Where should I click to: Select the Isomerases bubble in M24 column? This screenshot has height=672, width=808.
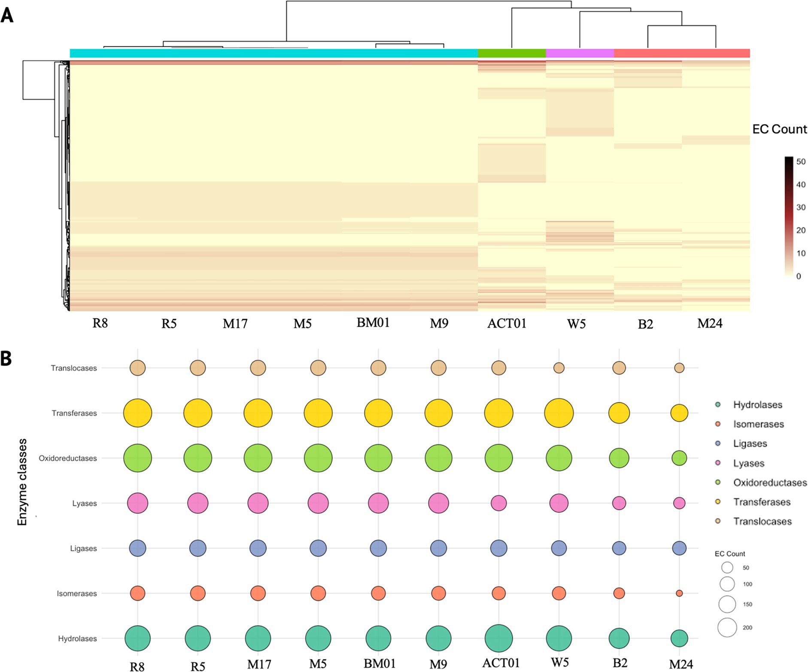679,593
